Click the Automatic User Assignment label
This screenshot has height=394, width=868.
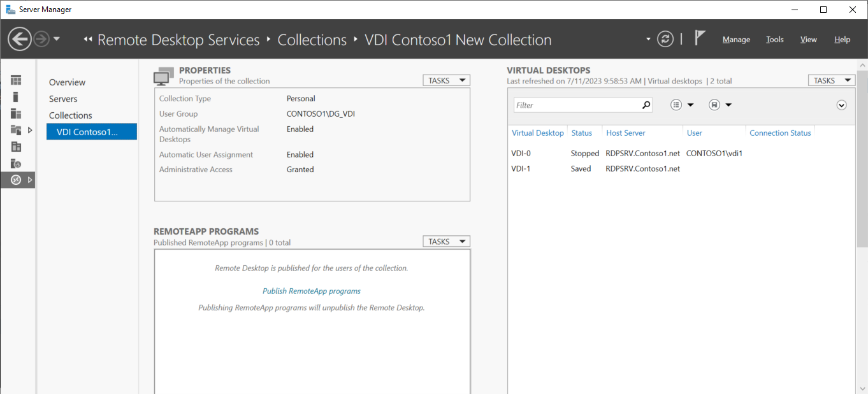coord(206,154)
